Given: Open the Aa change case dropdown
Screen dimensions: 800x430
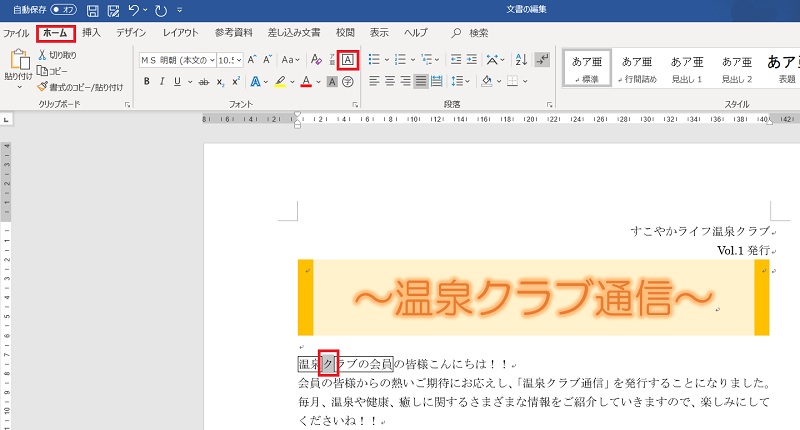Looking at the screenshot, I should point(290,60).
